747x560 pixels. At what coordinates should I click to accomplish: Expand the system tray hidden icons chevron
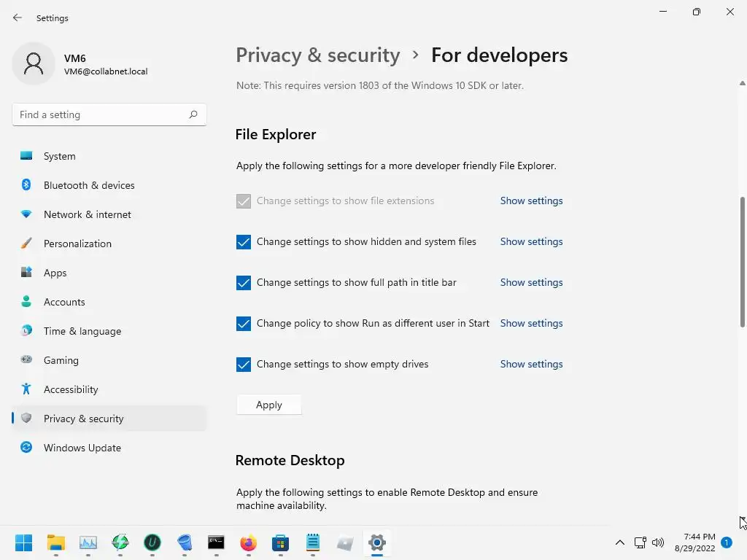point(620,542)
